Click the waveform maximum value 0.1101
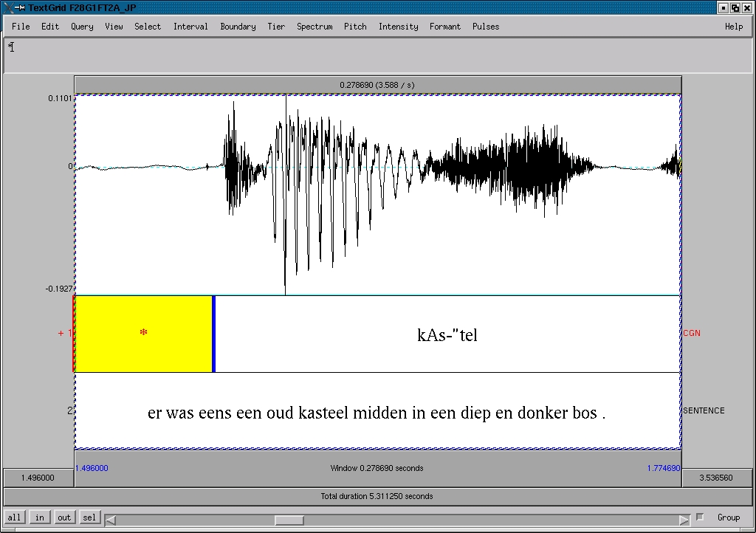The width and height of the screenshot is (756, 533). [60, 98]
